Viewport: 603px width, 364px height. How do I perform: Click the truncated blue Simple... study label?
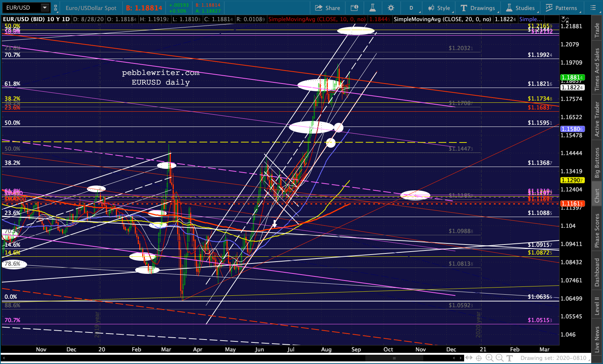point(531,19)
